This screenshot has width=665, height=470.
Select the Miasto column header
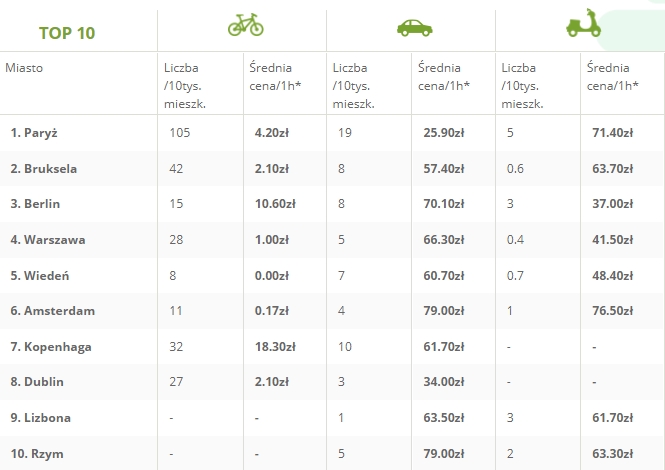pyautogui.click(x=24, y=68)
